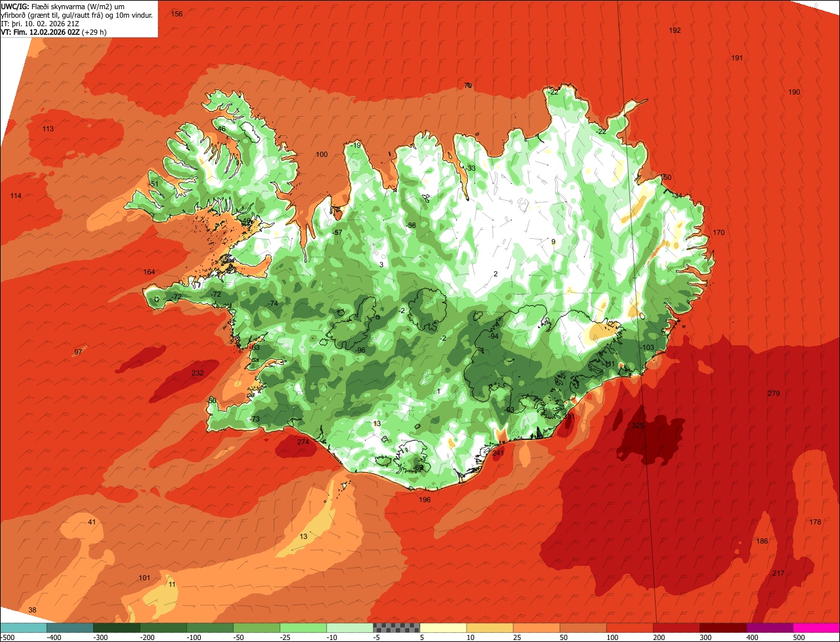Click the -25 to -10 light green swatch

tap(303, 628)
